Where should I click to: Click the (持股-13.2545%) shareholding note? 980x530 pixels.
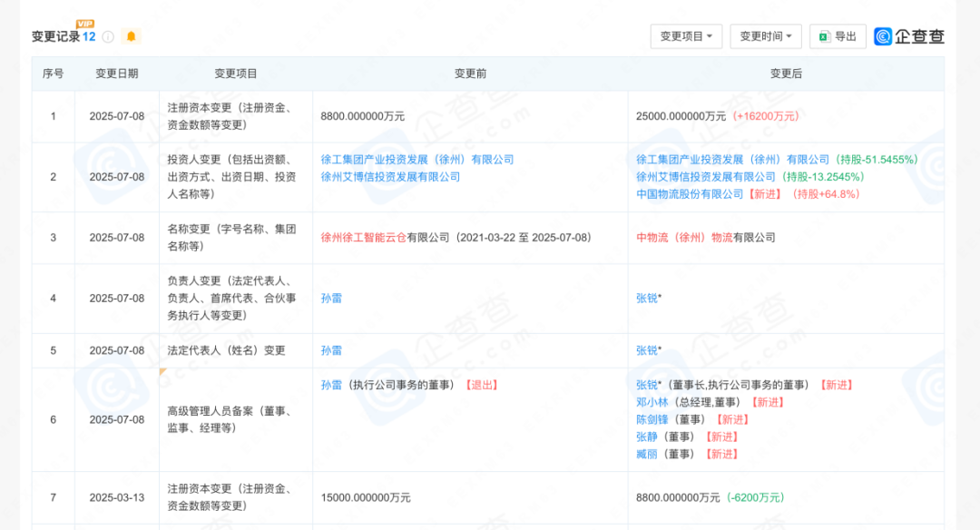(x=823, y=177)
